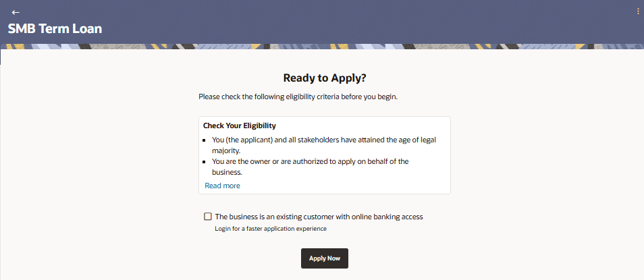This screenshot has width=644, height=280.
Task: Click the second eligibility bullet marker
Action: coord(205,162)
